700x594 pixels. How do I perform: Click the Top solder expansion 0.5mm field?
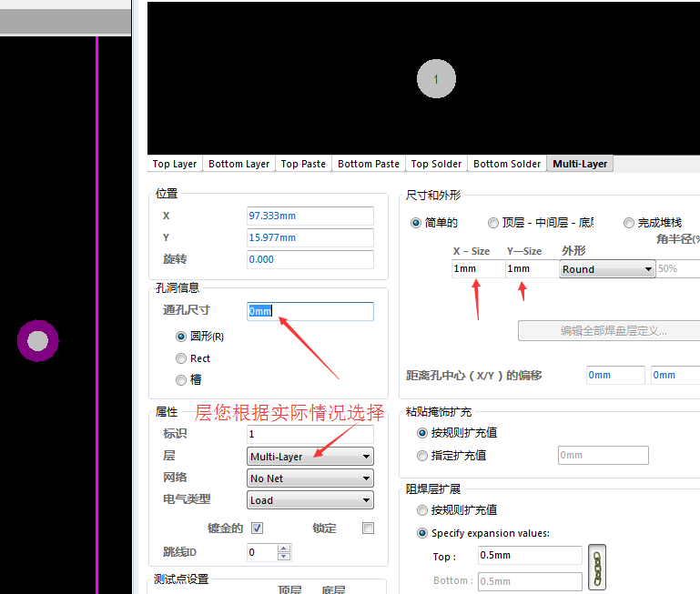click(529, 555)
